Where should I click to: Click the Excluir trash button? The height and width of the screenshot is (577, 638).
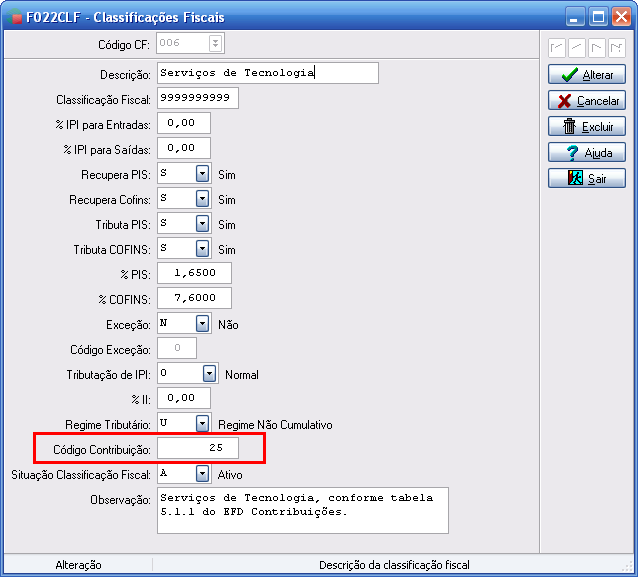coord(587,127)
